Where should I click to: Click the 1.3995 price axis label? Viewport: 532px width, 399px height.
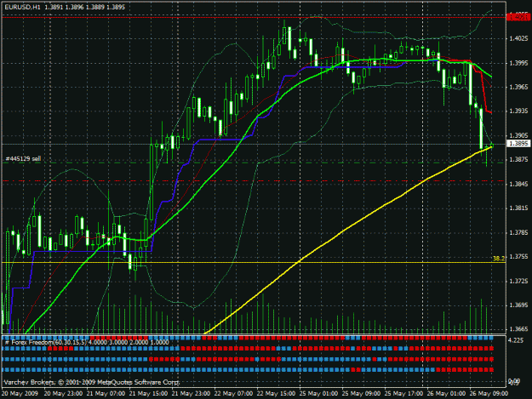[518, 63]
